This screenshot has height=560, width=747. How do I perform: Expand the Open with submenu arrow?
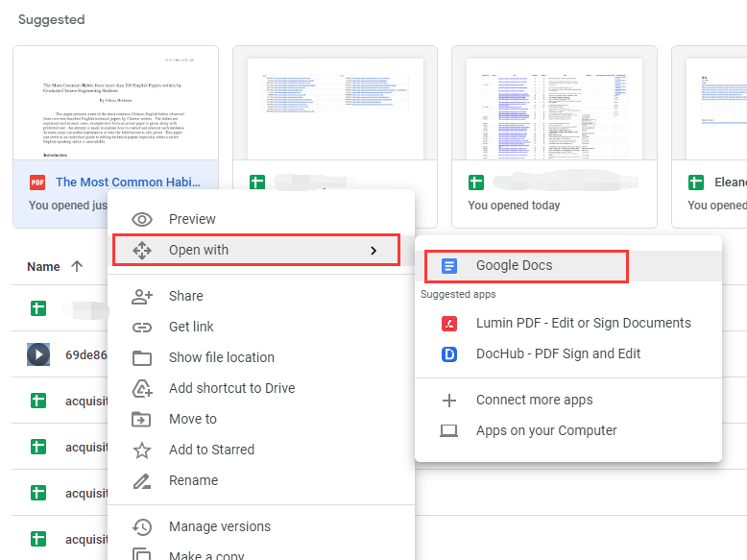tap(373, 250)
